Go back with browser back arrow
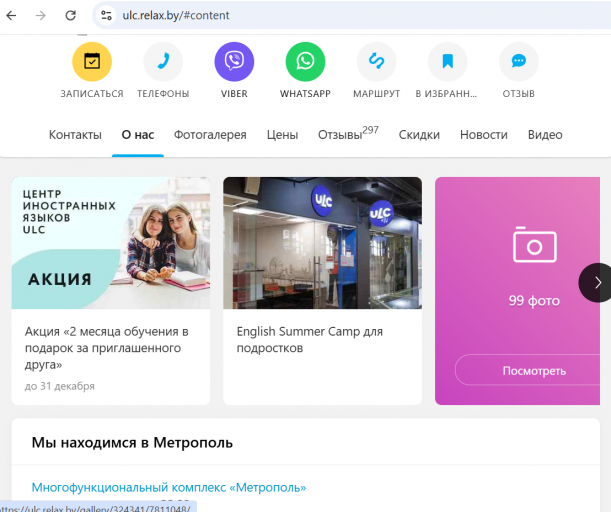Viewport: 611px width, 512px height. [11, 16]
